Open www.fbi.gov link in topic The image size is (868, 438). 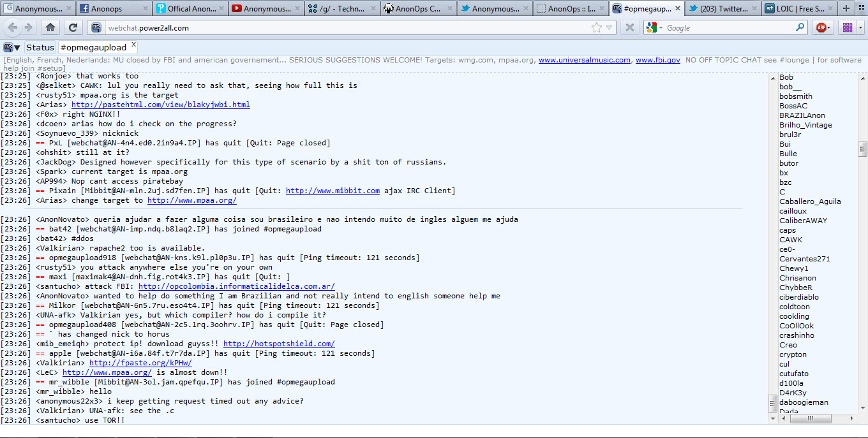click(x=658, y=60)
